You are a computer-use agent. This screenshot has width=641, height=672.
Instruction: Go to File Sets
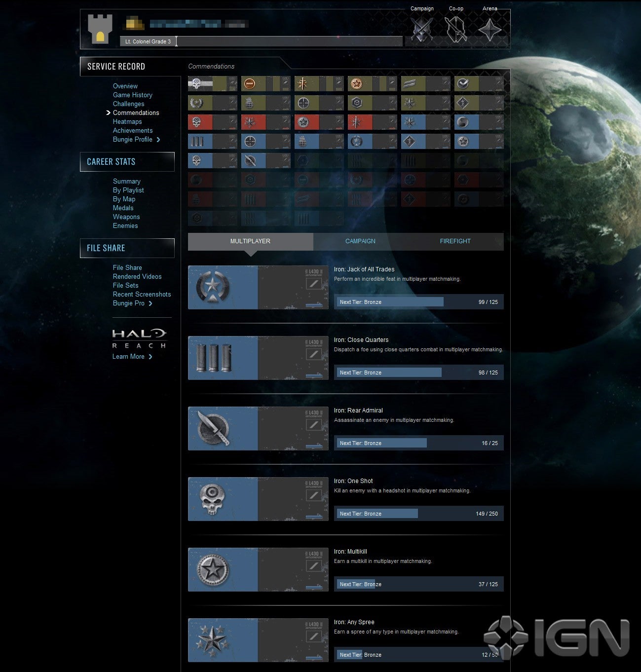click(126, 286)
